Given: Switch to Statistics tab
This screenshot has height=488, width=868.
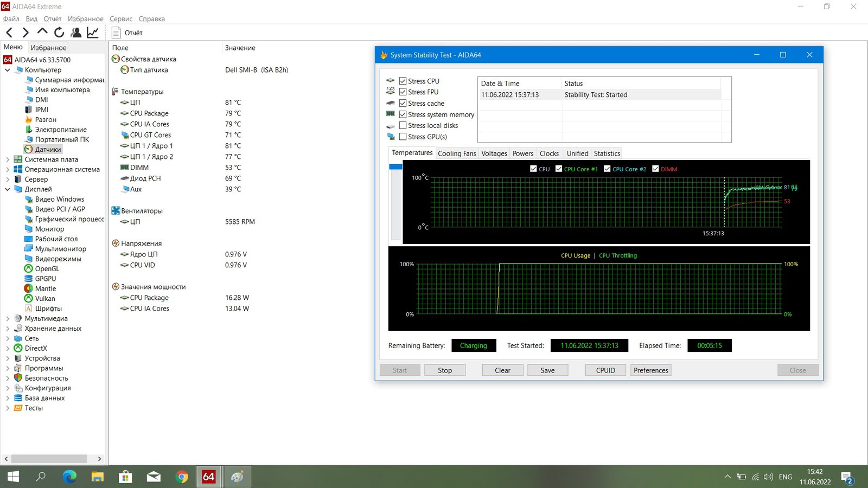Looking at the screenshot, I should pyautogui.click(x=607, y=153).
